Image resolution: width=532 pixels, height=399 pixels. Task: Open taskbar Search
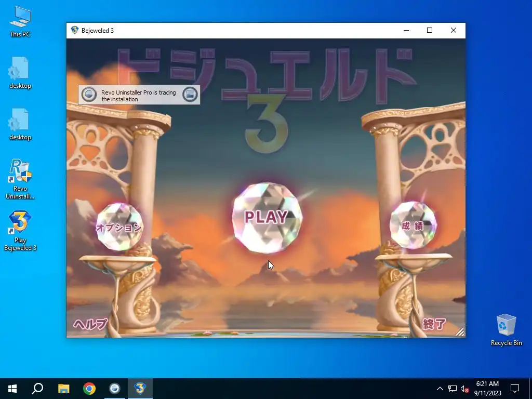(x=37, y=389)
